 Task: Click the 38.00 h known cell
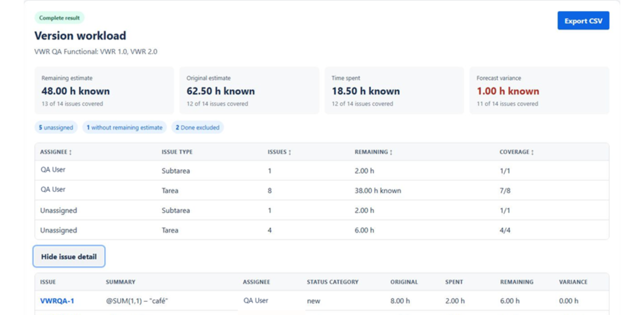point(378,190)
